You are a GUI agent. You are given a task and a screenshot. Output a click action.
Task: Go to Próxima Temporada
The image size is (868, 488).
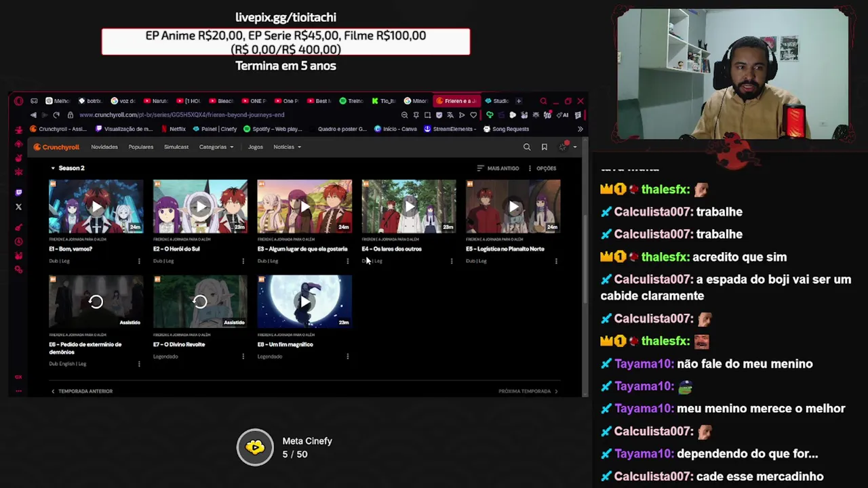[x=528, y=391]
